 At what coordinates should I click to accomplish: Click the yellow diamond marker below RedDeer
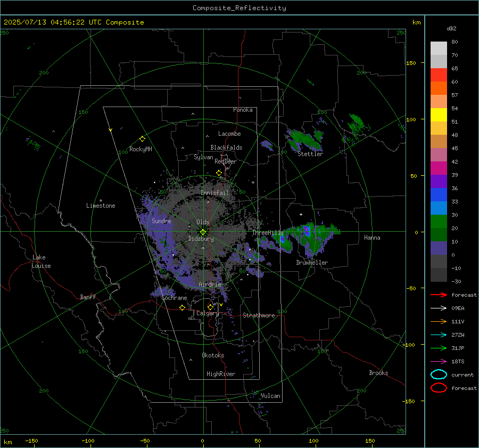219,173
